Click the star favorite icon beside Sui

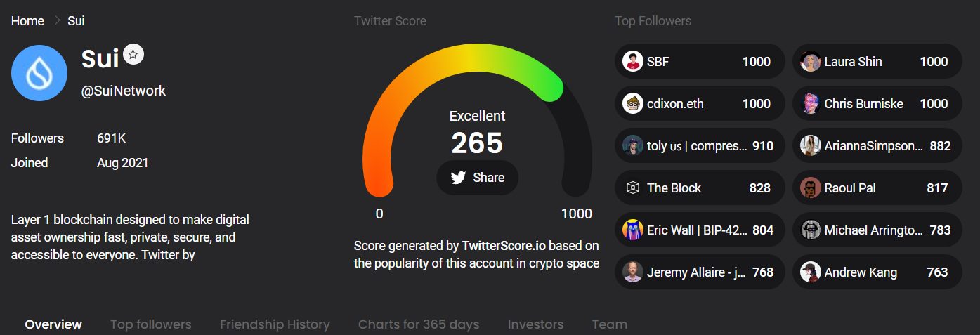point(133,54)
